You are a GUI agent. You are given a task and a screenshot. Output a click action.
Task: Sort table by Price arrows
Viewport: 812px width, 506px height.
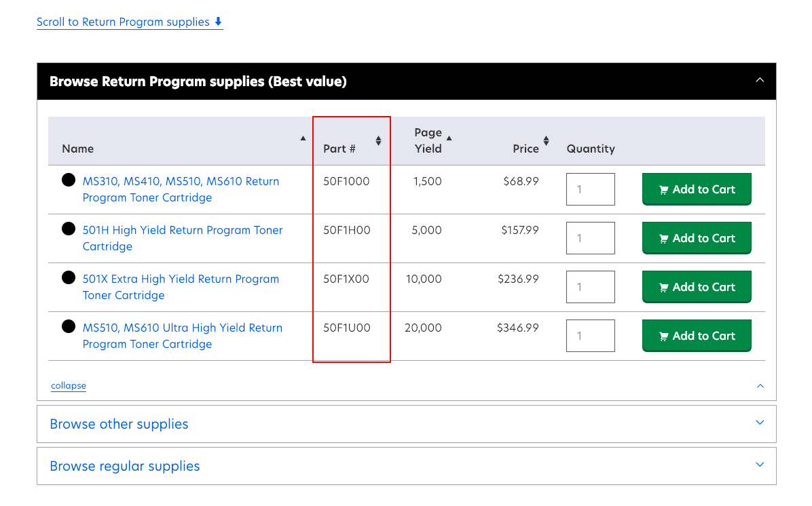[546, 140]
